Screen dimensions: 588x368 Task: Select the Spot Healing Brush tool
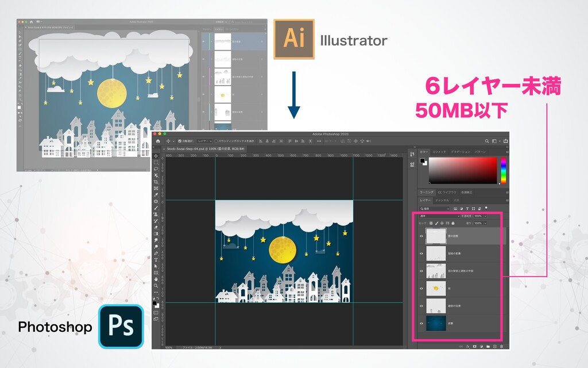[x=156, y=201]
